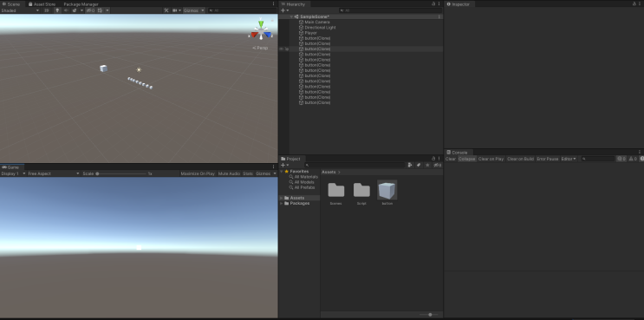
Task: Toggle the Project panel lock icon
Action: pyautogui.click(x=433, y=159)
